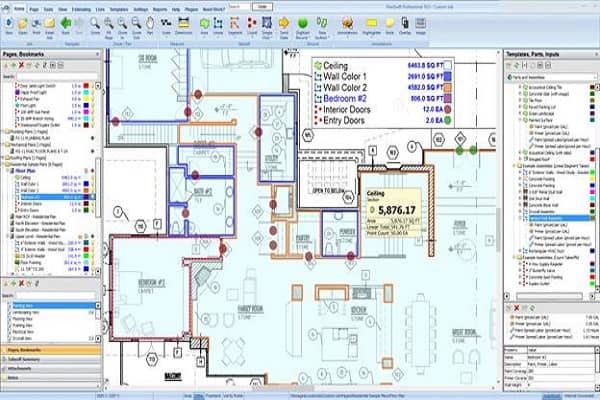Start a Linear takeoff

(x=218, y=26)
